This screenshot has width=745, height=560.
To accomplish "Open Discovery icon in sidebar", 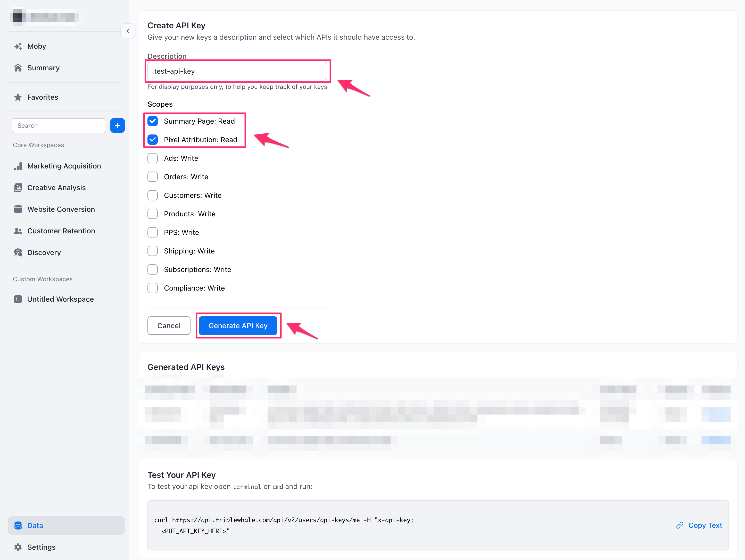I will (18, 252).
